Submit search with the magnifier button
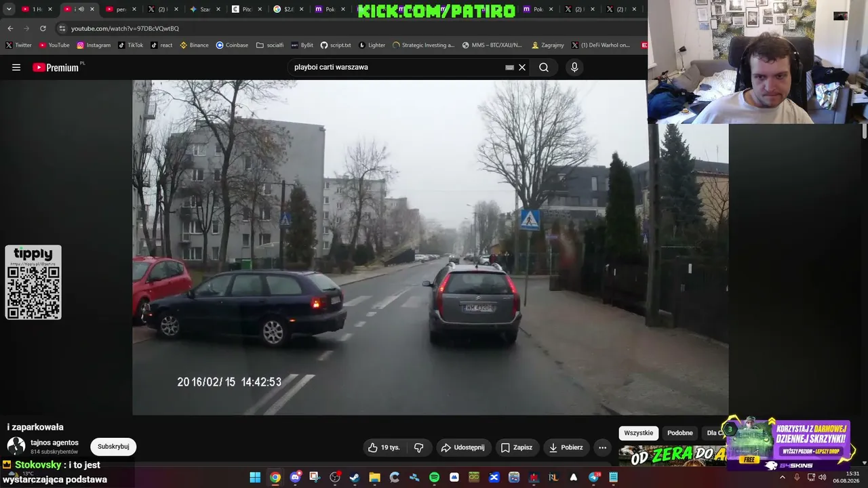The image size is (868, 488). [x=544, y=67]
